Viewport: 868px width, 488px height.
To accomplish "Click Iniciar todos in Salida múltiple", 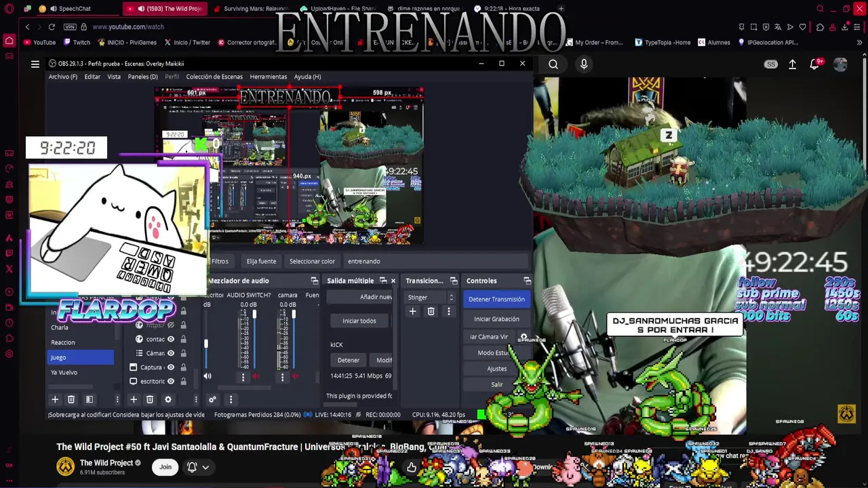I will tap(359, 321).
